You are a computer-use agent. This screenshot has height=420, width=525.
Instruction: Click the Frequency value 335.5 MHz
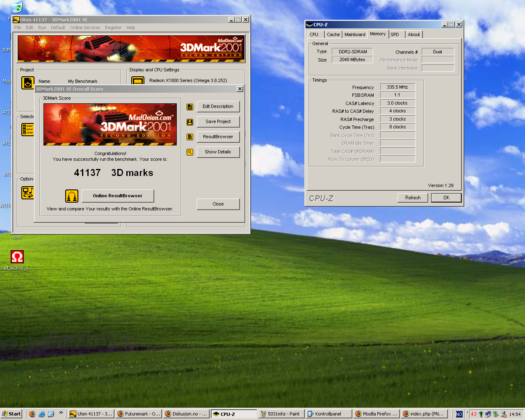[x=397, y=87]
